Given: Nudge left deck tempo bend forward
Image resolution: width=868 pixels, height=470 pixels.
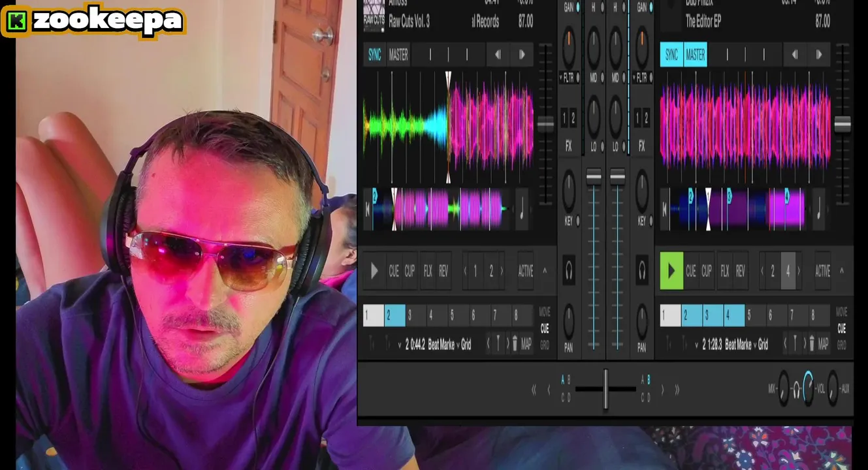Looking at the screenshot, I should point(522,55).
